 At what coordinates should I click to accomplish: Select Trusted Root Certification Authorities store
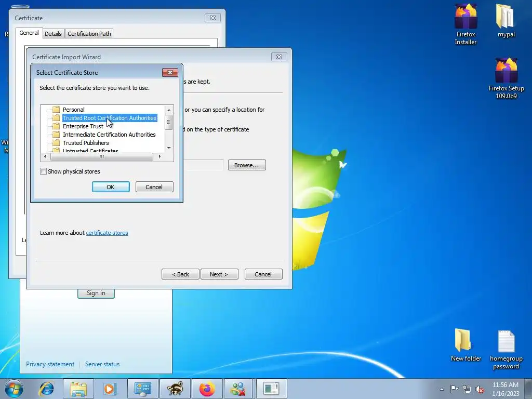[110, 118]
